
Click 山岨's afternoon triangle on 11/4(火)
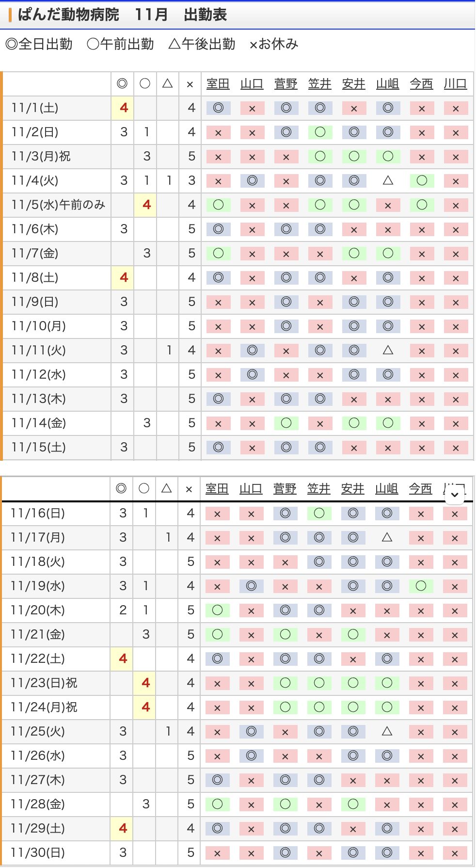388,181
